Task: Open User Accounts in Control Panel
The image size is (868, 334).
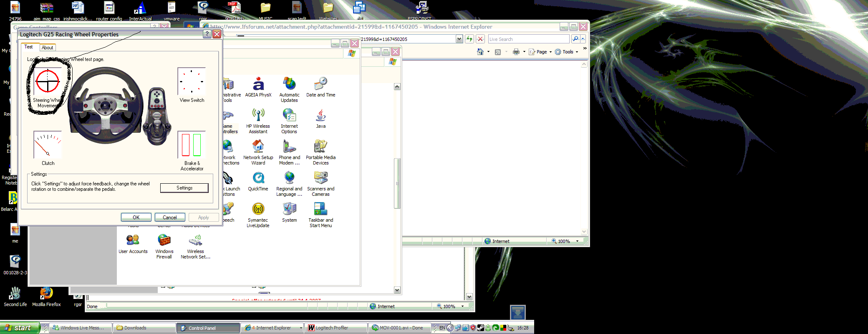Action: point(133,243)
